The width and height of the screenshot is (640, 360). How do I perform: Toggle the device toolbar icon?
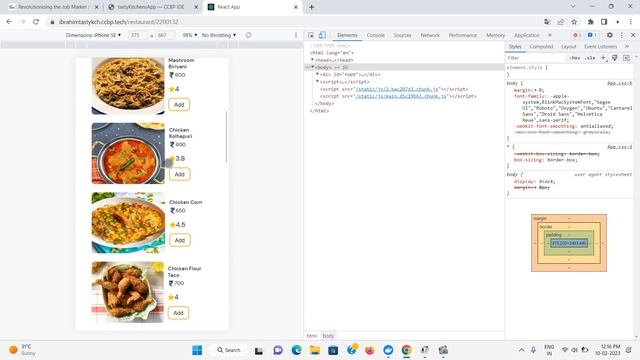coord(322,35)
